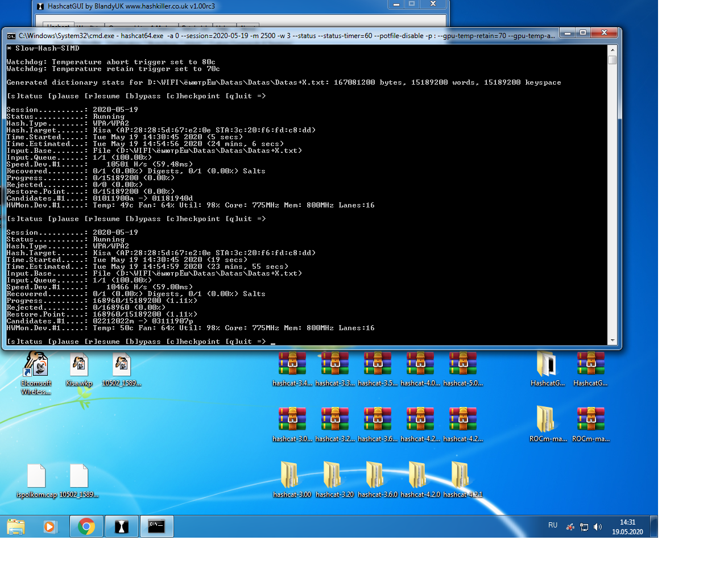Open the hashcat-4.2.1 folder
The height and width of the screenshot is (582, 728).
click(x=460, y=475)
